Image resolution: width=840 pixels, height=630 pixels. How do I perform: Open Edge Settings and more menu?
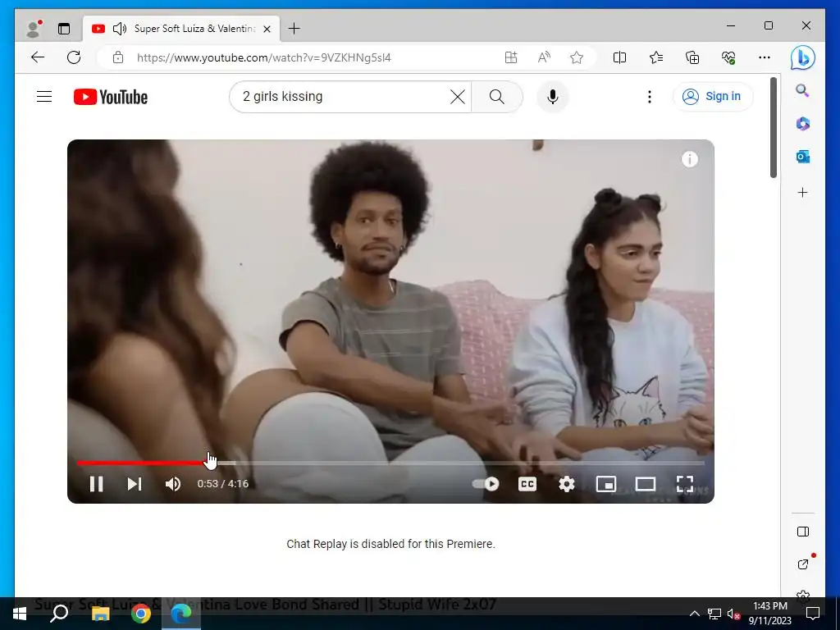point(765,57)
